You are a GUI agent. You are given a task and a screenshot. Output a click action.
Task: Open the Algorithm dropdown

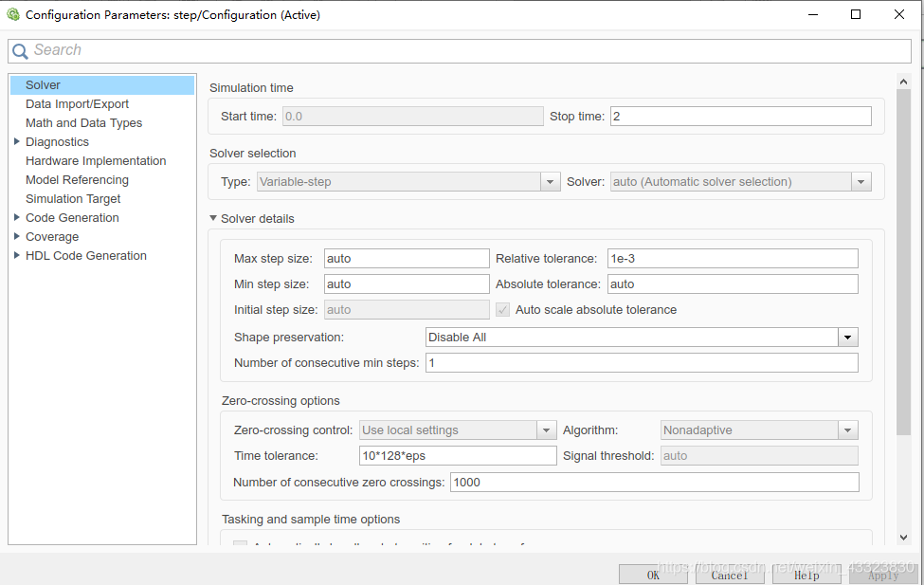759,430
